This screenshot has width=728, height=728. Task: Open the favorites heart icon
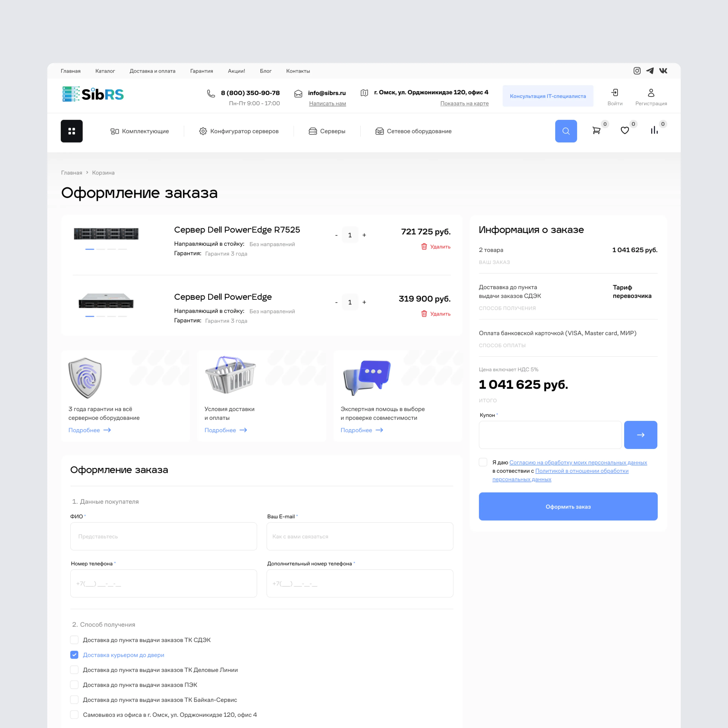625,130
